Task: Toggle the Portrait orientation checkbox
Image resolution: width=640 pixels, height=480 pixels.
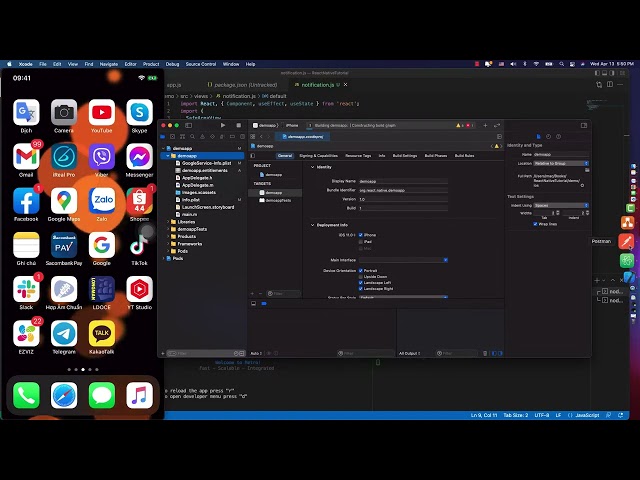Action: tap(360, 271)
